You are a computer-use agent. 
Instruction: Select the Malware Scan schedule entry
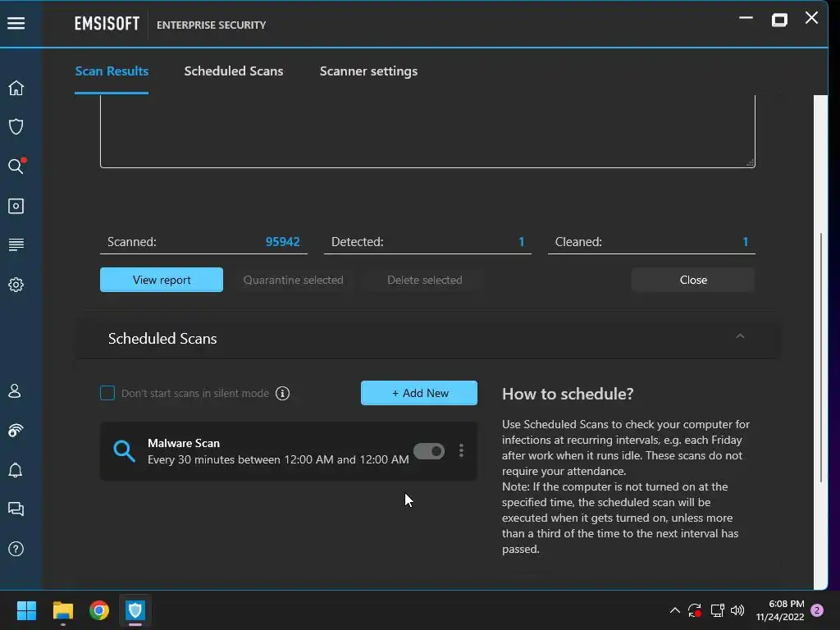[288, 451]
